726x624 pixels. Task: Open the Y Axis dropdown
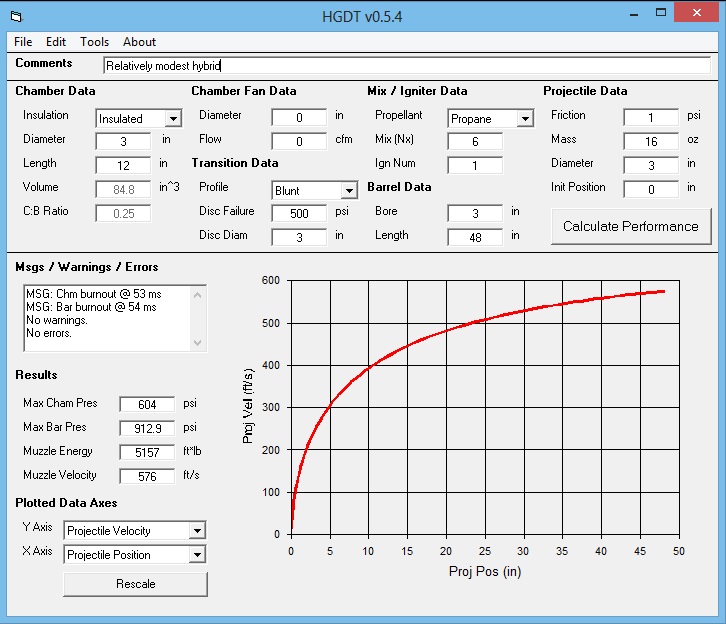tap(196, 530)
